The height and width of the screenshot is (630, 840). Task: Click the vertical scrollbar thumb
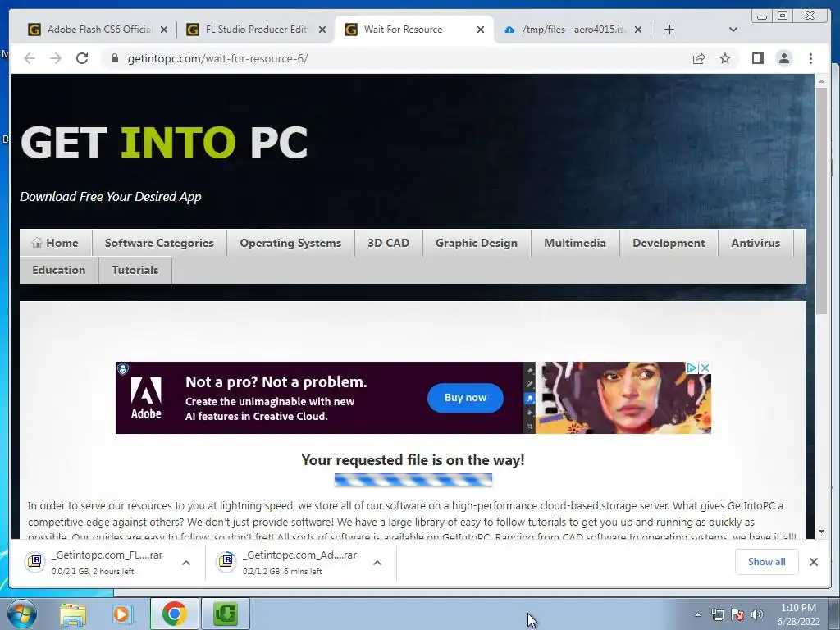[x=821, y=202]
